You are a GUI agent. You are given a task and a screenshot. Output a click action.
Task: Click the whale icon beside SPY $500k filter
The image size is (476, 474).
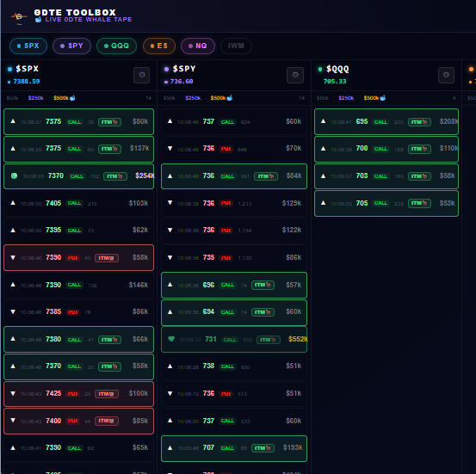[x=230, y=98]
